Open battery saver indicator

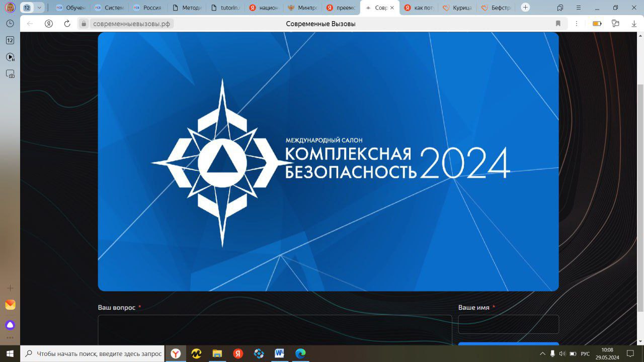click(x=597, y=24)
